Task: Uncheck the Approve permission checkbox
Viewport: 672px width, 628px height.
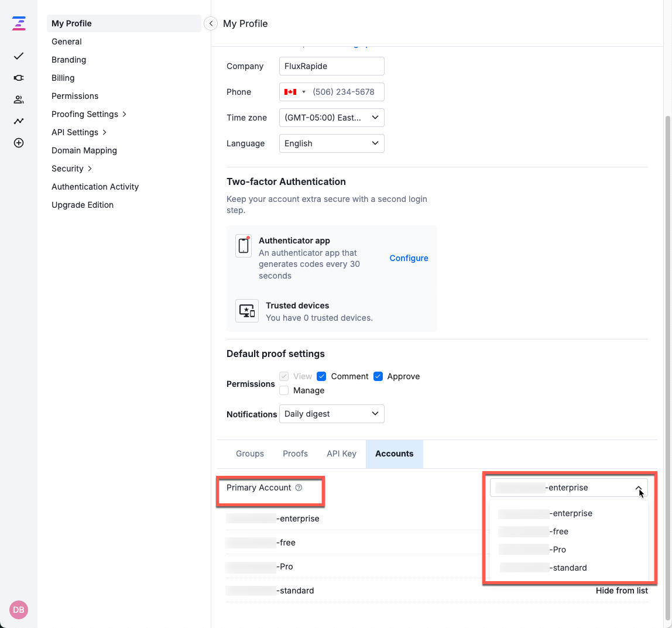Action: click(378, 376)
